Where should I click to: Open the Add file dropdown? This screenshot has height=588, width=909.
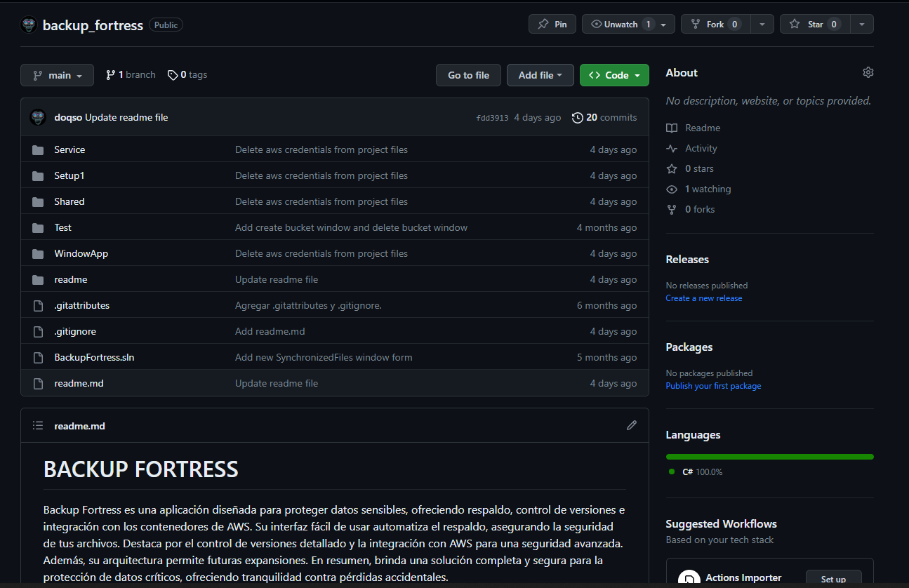tap(540, 74)
